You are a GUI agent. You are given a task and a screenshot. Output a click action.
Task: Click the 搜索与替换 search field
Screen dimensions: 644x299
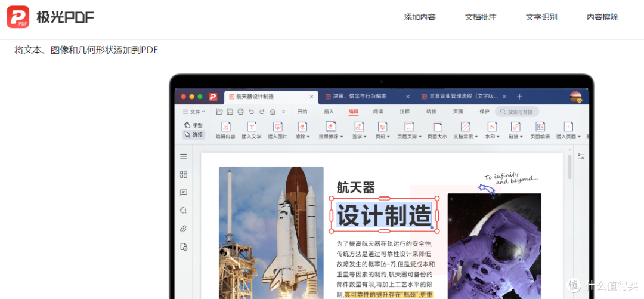tap(516, 112)
